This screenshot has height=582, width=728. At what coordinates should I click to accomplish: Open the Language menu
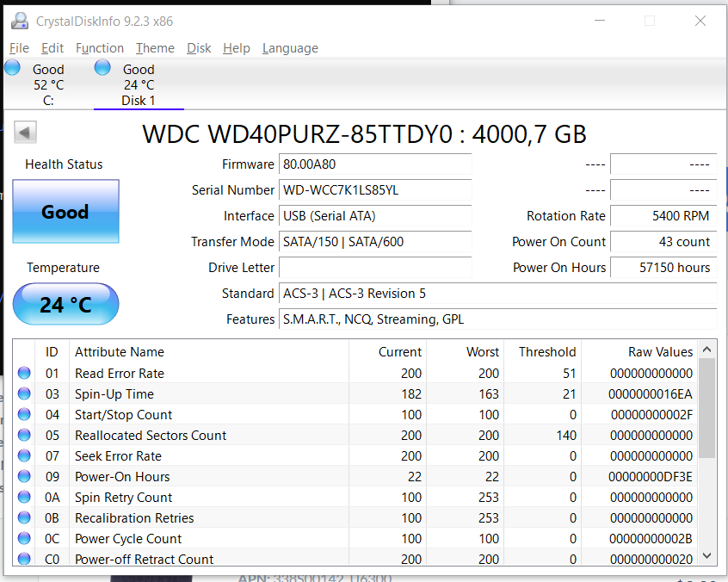(x=290, y=48)
